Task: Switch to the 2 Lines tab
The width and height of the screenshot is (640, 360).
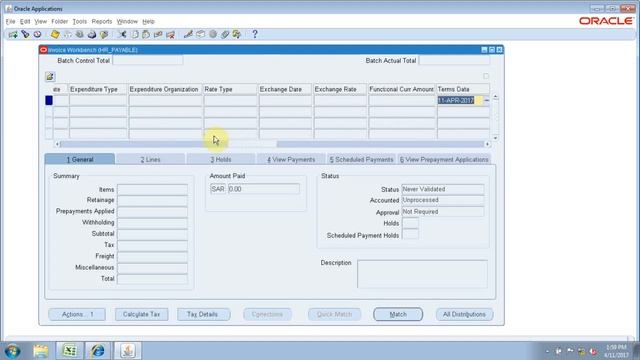Action: [151, 160]
